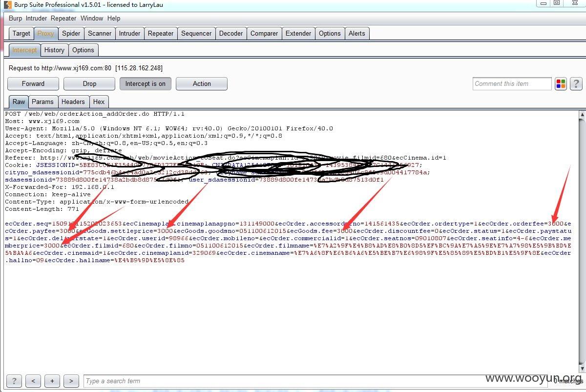Click the help question mark icon
The image size is (586, 392).
point(576,84)
